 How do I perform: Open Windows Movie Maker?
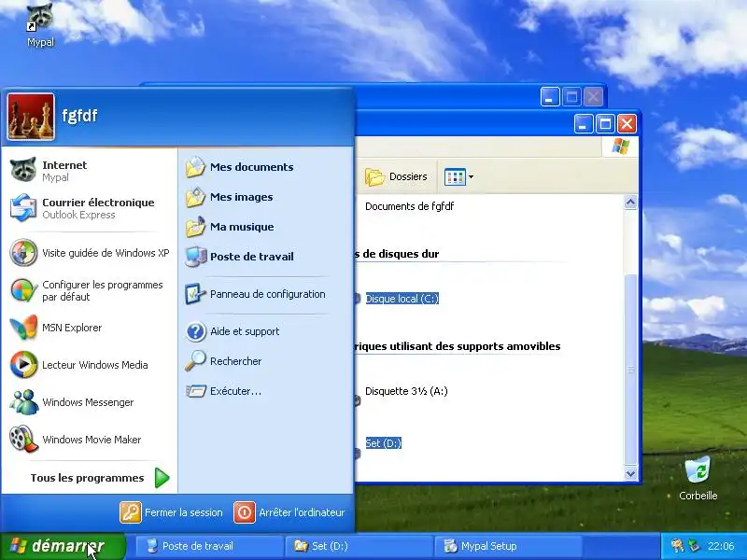89,440
